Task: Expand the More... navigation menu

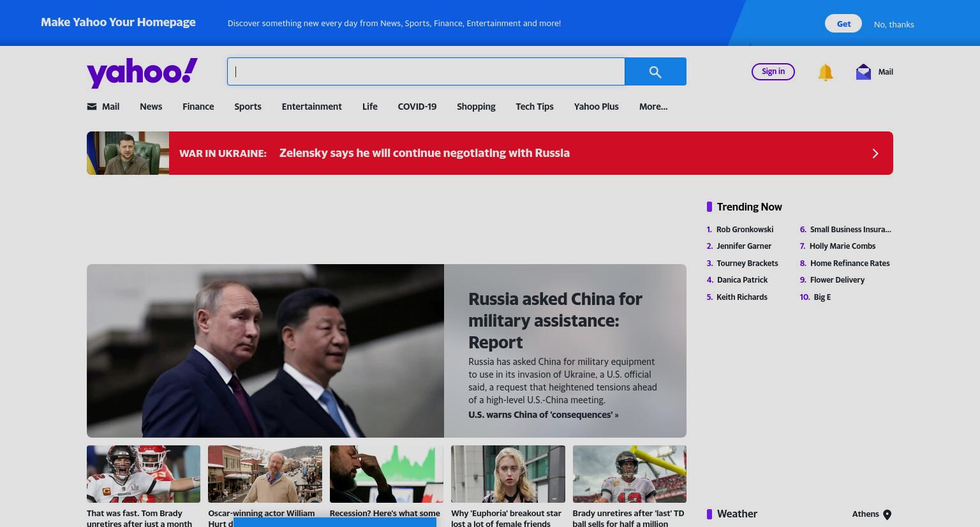Action: point(653,107)
